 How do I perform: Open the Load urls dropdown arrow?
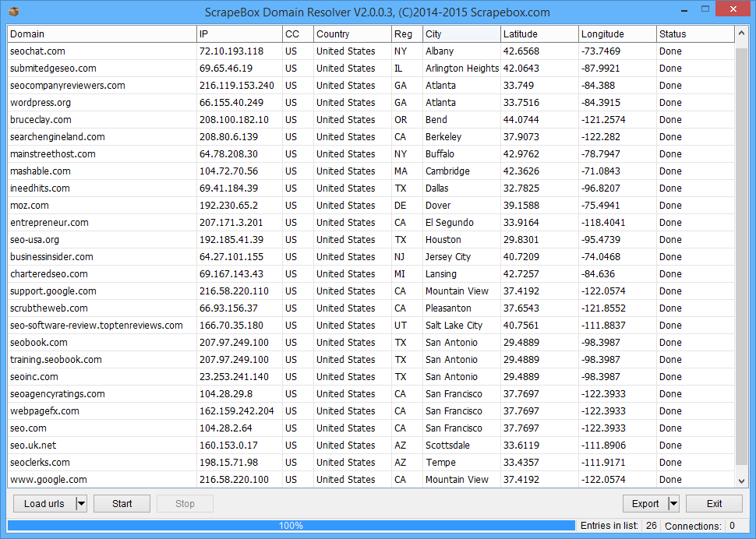coord(81,504)
